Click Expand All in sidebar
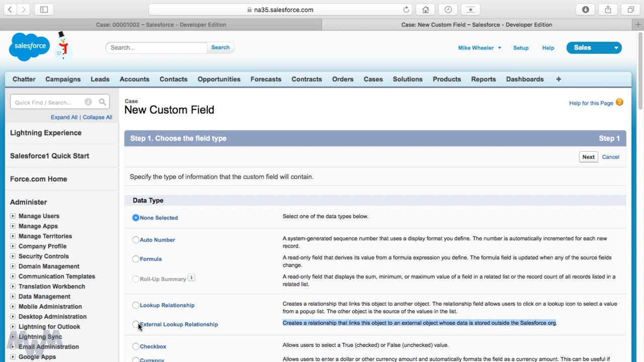The image size is (644, 362). click(x=64, y=117)
